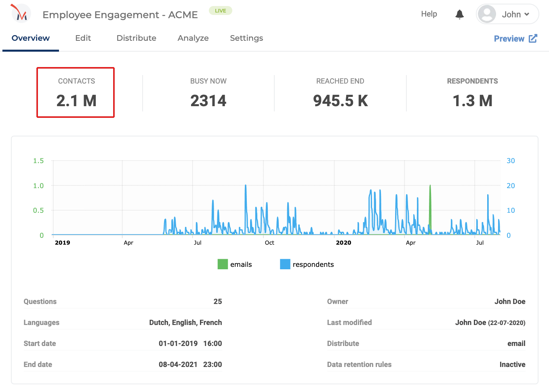The height and width of the screenshot is (392, 549).
Task: Click start date 01-01-2019 16:00
Action: (x=190, y=344)
